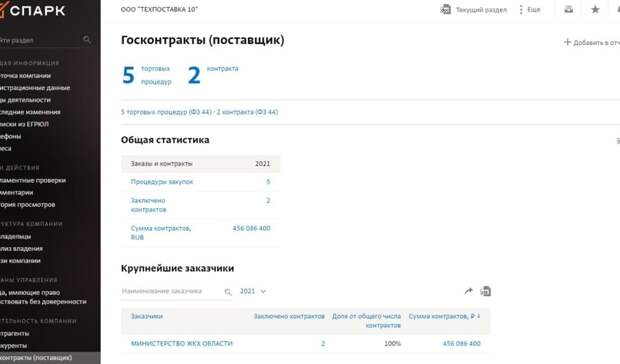Click the SPARK logo

click(x=33, y=11)
